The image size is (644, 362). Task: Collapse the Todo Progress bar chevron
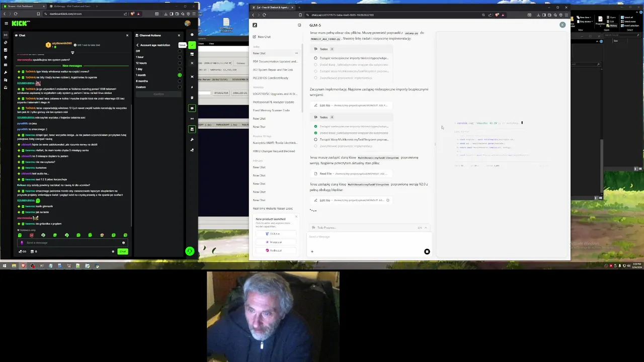(x=426, y=228)
